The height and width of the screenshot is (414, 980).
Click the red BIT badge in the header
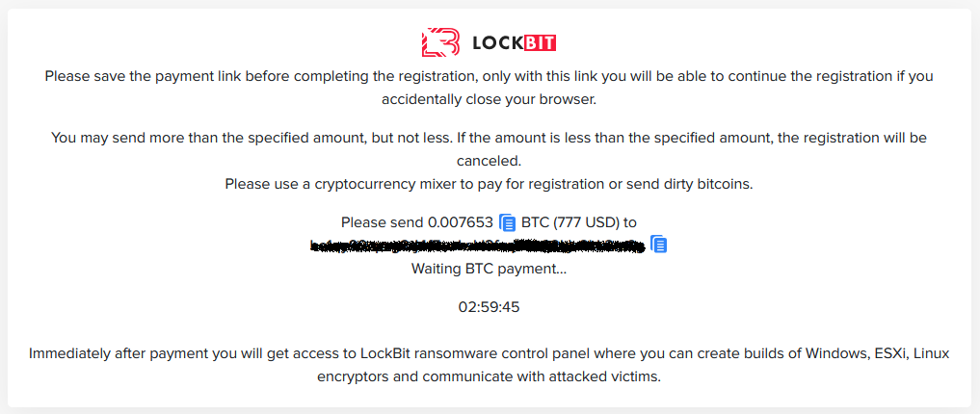coord(540,42)
